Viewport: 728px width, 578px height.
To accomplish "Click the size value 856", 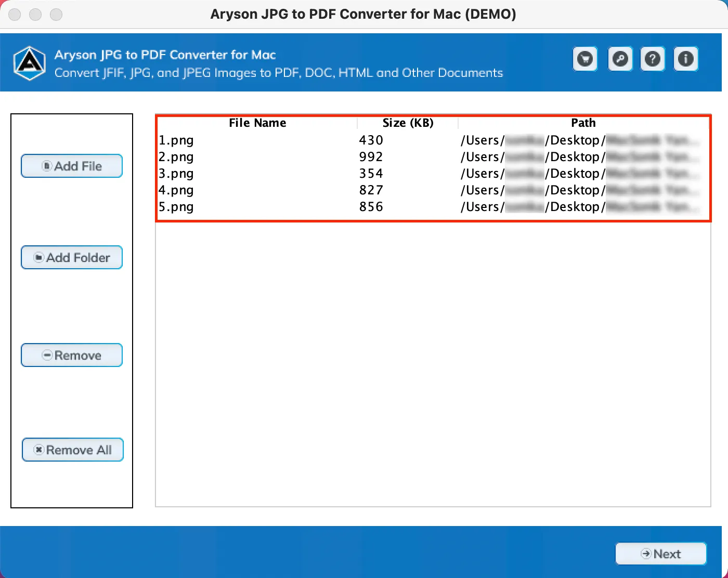I will 371,207.
